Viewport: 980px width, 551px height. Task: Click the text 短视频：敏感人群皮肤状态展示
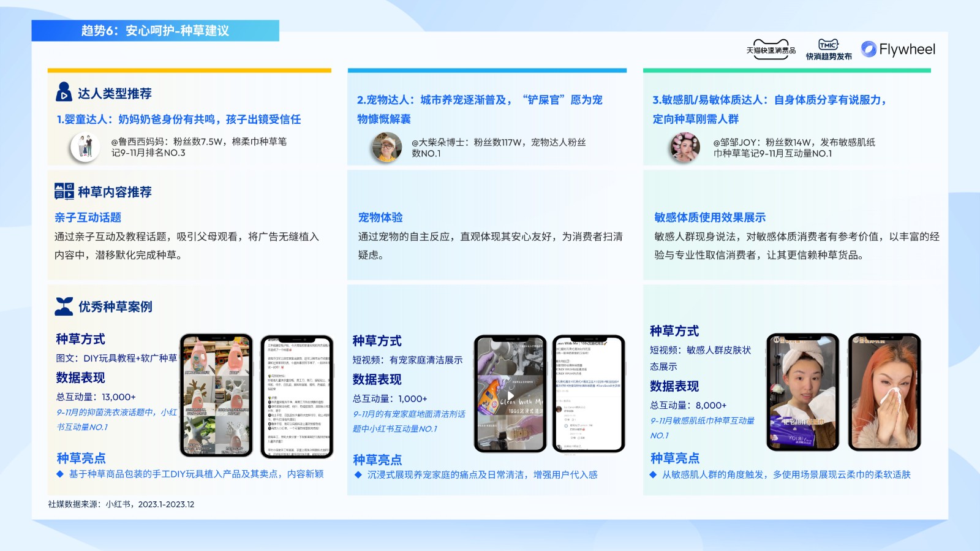tap(700, 358)
